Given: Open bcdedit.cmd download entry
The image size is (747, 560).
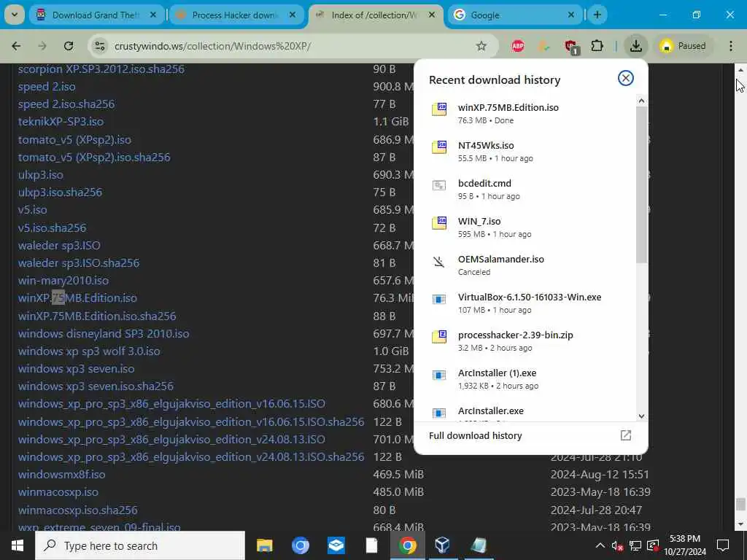Looking at the screenshot, I should tap(525, 189).
